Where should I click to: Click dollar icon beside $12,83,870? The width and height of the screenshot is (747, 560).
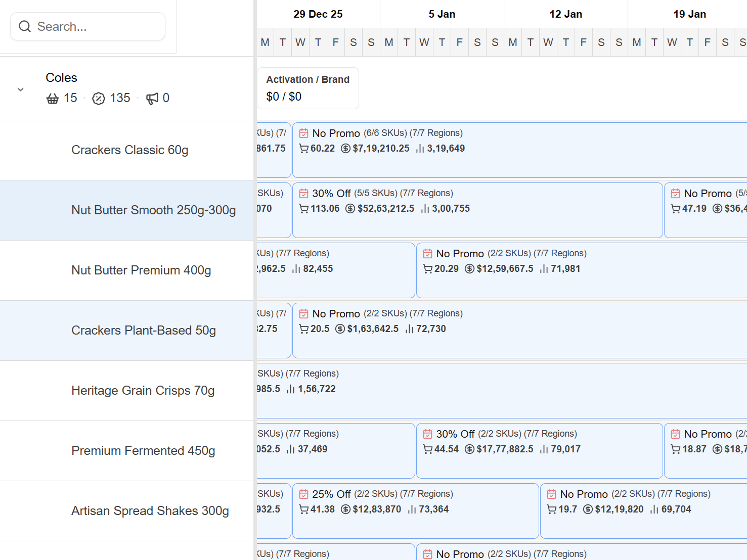pyautogui.click(x=346, y=509)
